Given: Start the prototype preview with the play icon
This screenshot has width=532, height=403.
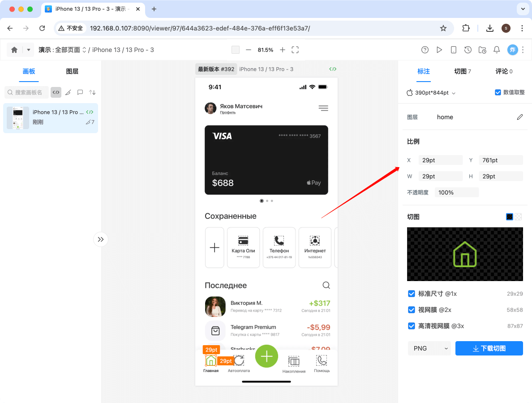Looking at the screenshot, I should coord(439,50).
